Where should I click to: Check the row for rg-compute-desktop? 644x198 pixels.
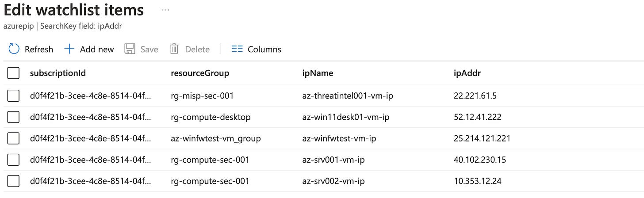click(x=13, y=117)
